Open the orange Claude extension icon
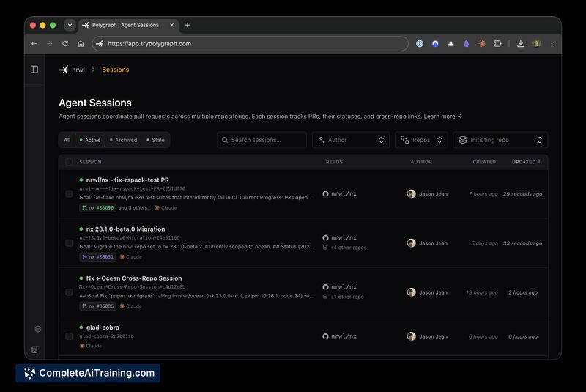The width and height of the screenshot is (586, 392). [x=482, y=44]
